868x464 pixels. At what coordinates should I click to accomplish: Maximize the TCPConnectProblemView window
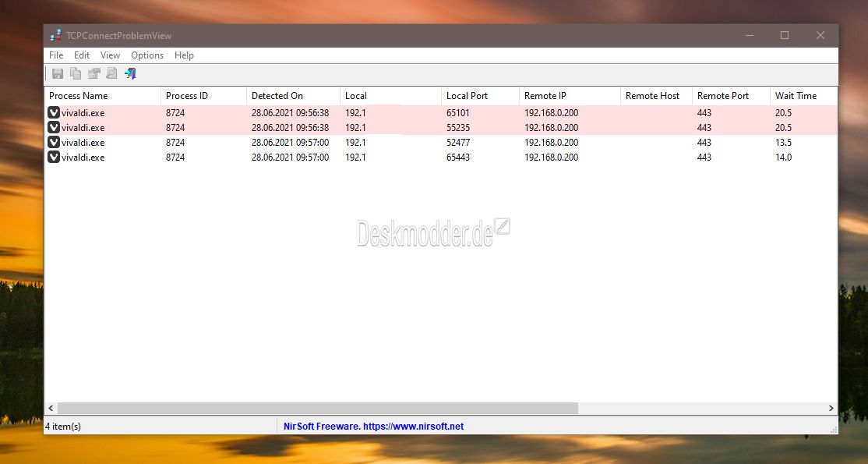click(x=785, y=35)
